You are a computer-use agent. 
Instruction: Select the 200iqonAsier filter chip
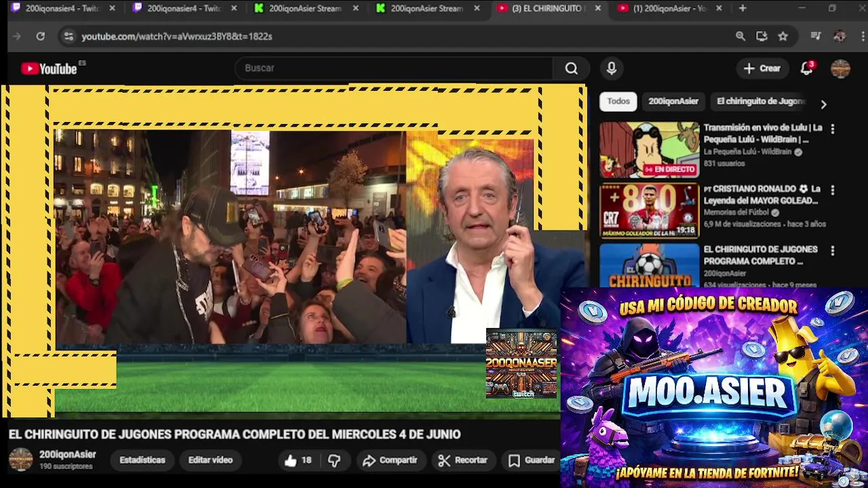[x=673, y=101]
